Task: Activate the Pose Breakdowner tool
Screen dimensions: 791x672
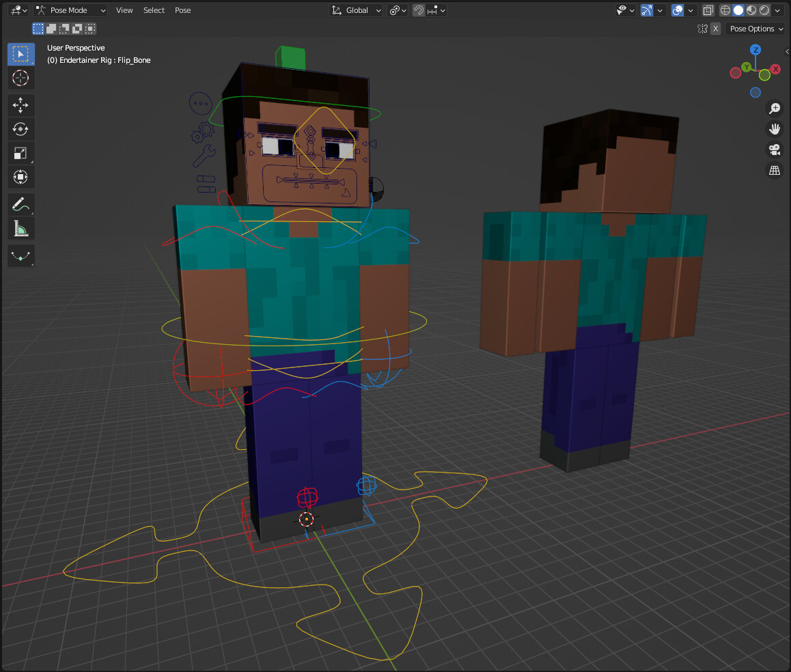Action: [x=20, y=255]
